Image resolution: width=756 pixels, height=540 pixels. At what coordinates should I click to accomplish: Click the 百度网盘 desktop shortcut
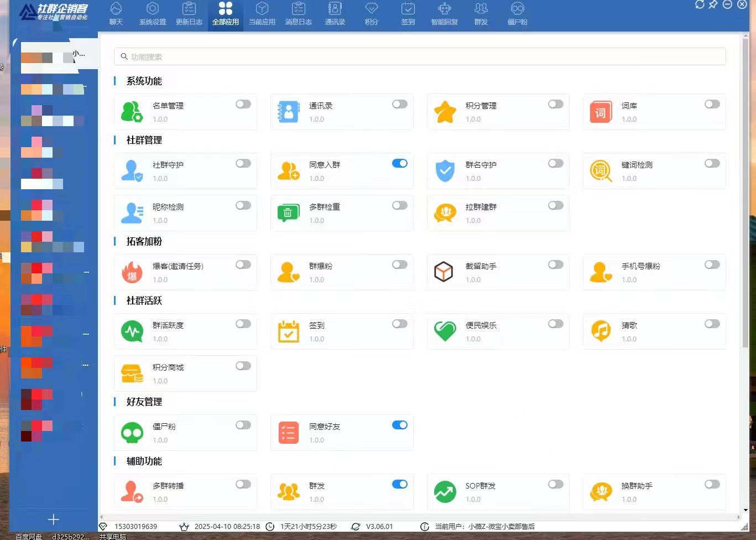tap(29, 537)
